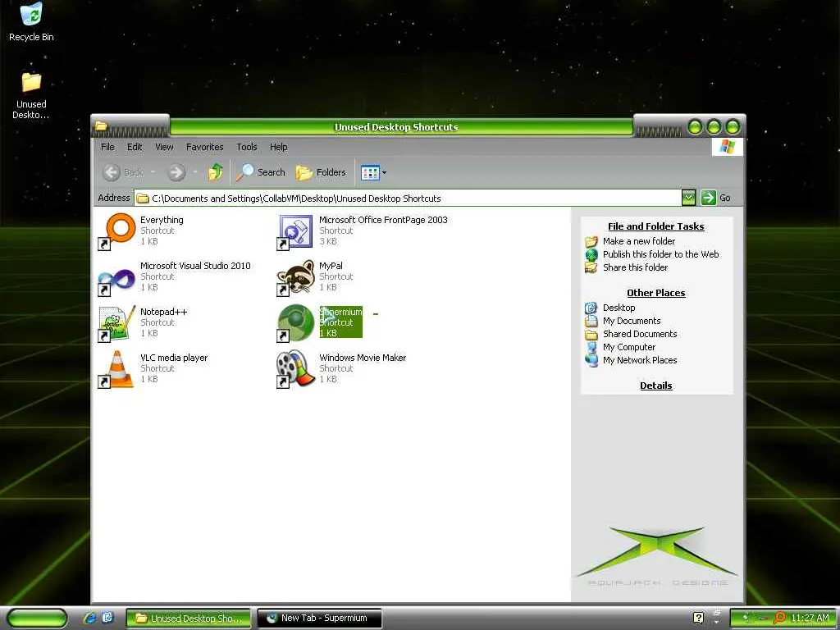Click Make a new folder link
Viewport: 840px width, 630px height.
[638, 241]
